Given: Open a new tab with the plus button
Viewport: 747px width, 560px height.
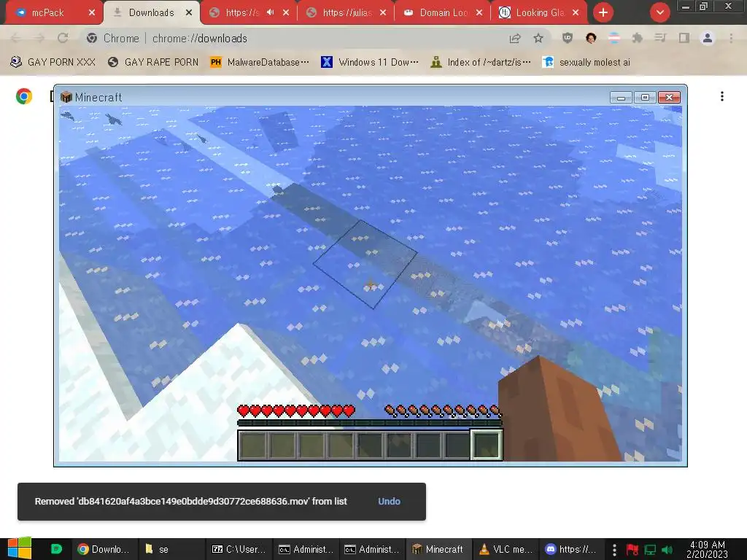Looking at the screenshot, I should (603, 12).
